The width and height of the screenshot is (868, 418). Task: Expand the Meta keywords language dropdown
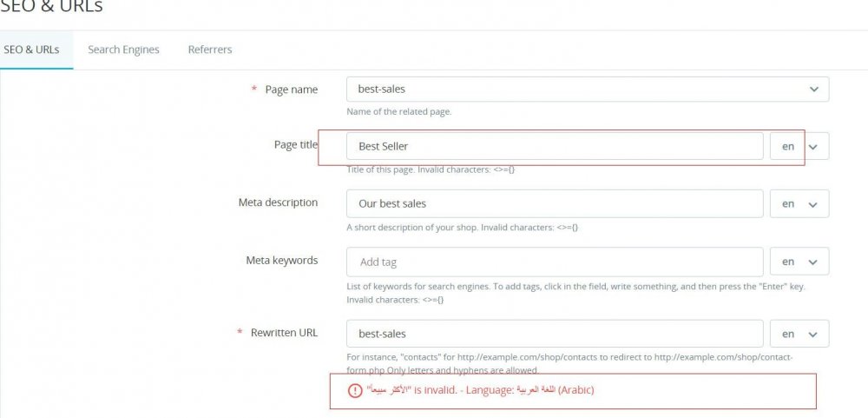pos(799,262)
